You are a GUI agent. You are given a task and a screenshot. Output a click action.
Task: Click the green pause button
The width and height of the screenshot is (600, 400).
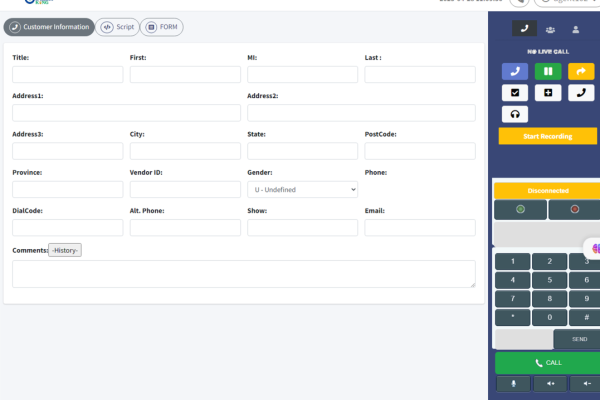(548, 72)
